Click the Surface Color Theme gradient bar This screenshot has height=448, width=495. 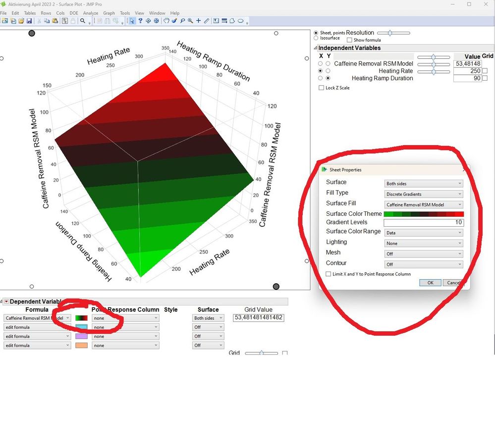(x=424, y=214)
